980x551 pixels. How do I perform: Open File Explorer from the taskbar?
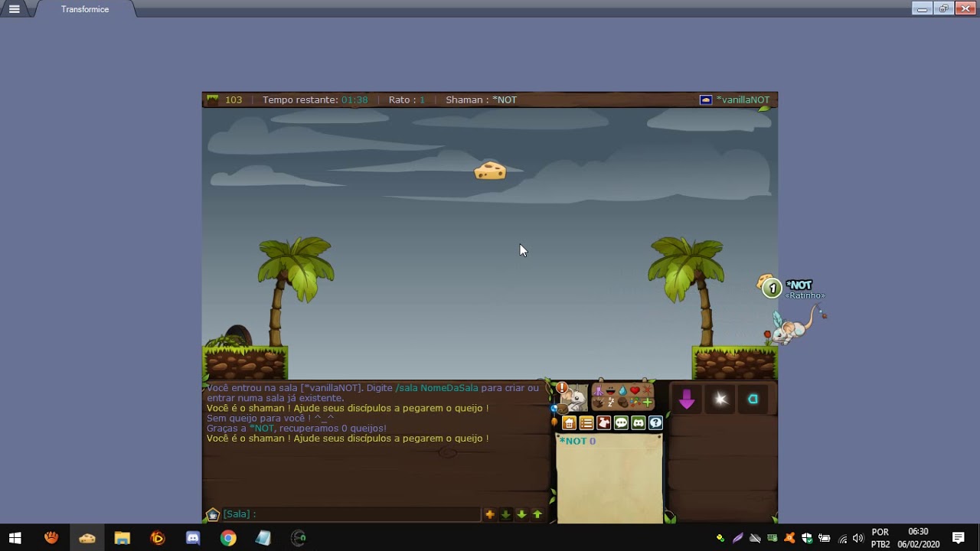(122, 538)
